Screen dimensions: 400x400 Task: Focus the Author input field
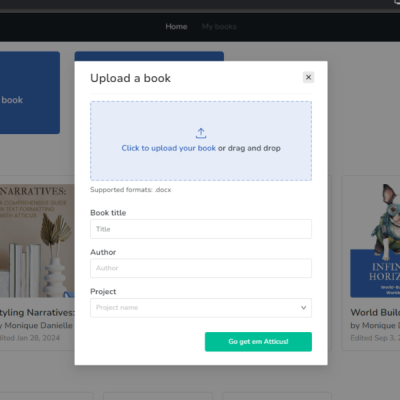coord(201,268)
